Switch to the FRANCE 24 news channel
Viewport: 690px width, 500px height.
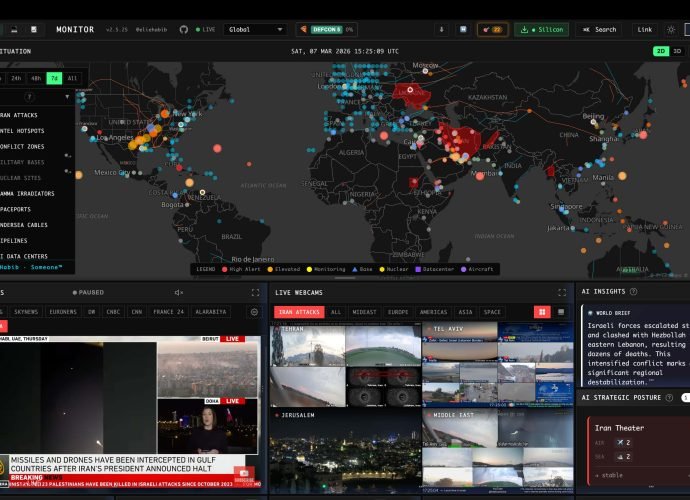pos(168,312)
